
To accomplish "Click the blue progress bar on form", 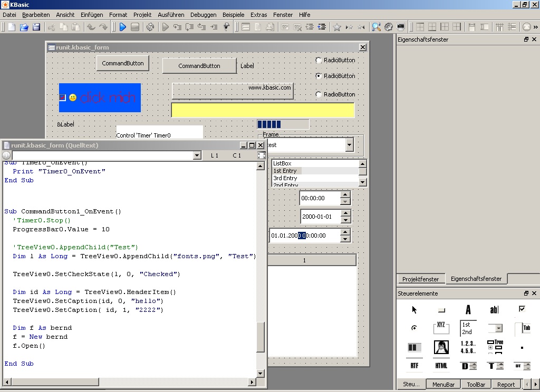I will pyautogui.click(x=283, y=124).
